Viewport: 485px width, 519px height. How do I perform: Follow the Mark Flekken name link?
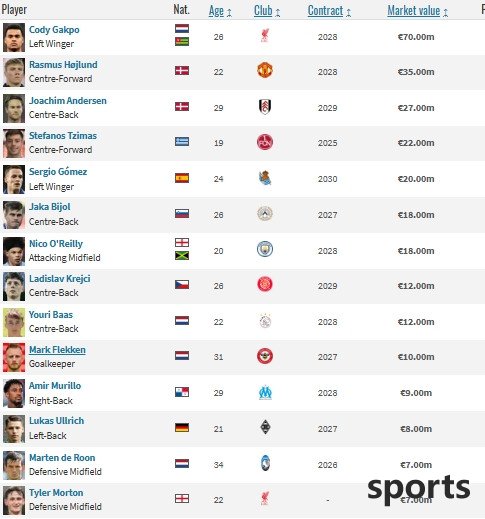(x=57, y=350)
